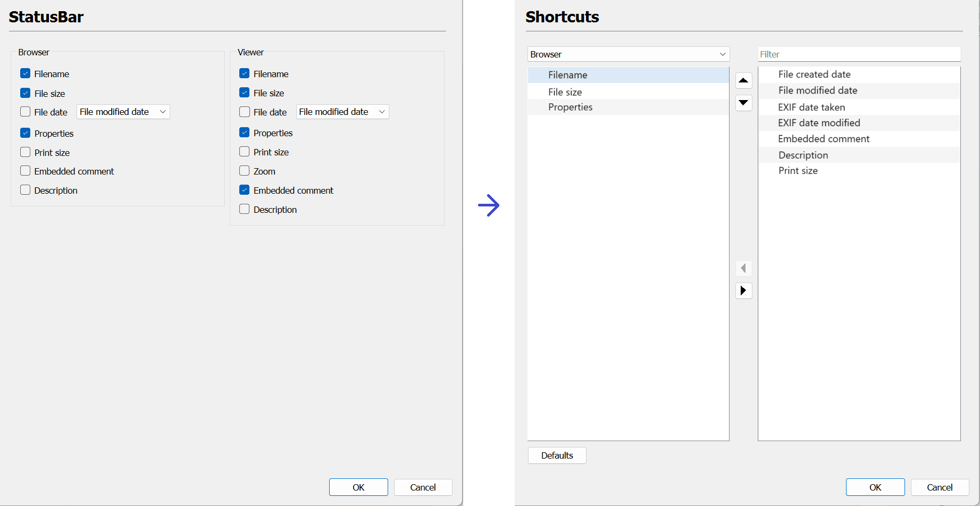Open Browser File modified date dropdown
The height and width of the screenshot is (506, 980).
point(123,112)
